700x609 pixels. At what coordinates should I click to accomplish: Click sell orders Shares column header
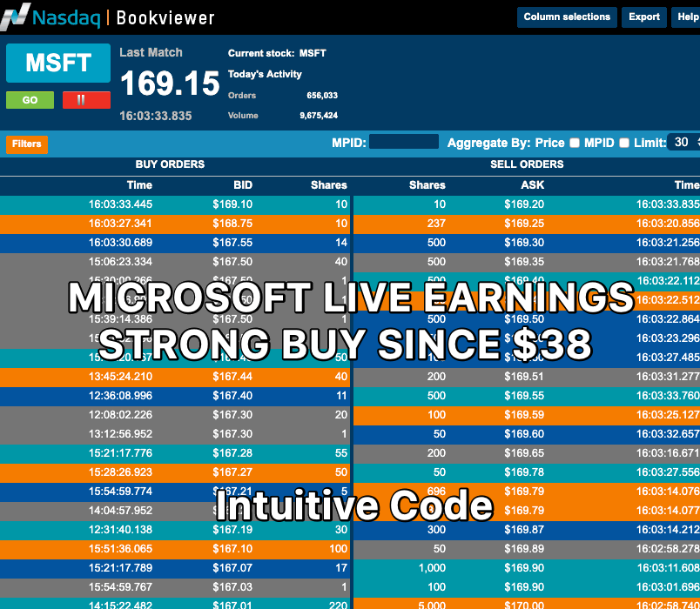pyautogui.click(x=427, y=185)
